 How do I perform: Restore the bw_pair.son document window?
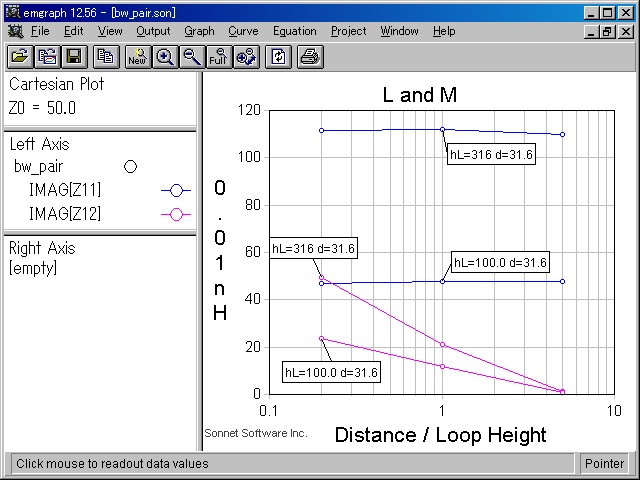click(608, 31)
